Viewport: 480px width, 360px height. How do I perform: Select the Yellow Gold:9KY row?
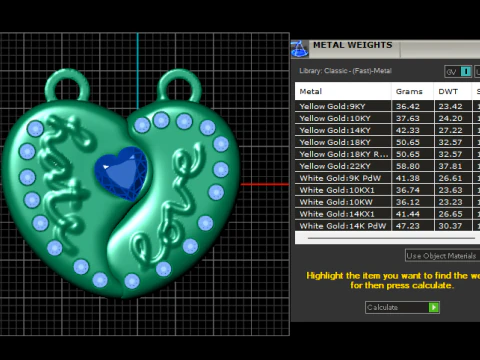click(387, 106)
